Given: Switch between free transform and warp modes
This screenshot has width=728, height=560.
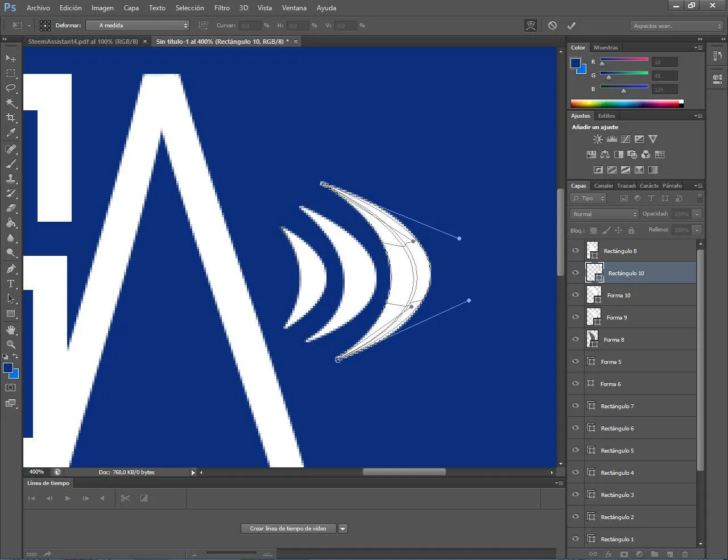Looking at the screenshot, I should pyautogui.click(x=530, y=26).
